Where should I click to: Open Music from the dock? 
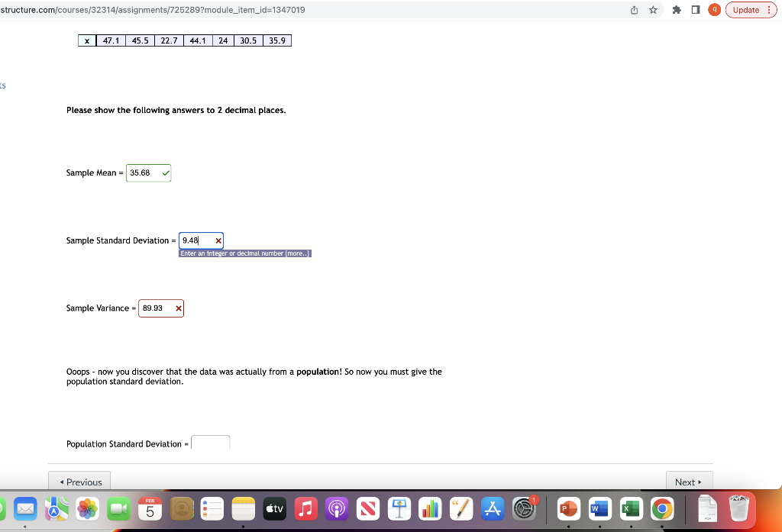305,509
